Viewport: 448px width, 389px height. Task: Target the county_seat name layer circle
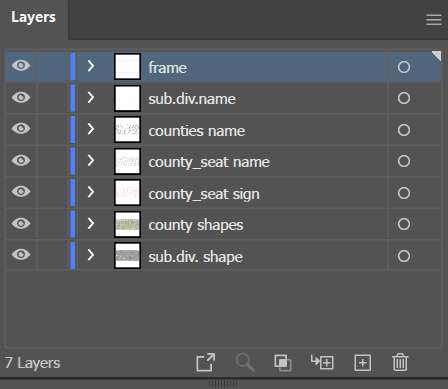(x=404, y=161)
